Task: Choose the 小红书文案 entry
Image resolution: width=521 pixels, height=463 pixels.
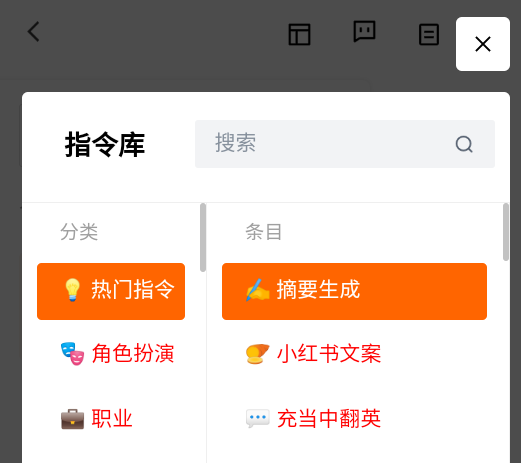Action: [x=354, y=354]
